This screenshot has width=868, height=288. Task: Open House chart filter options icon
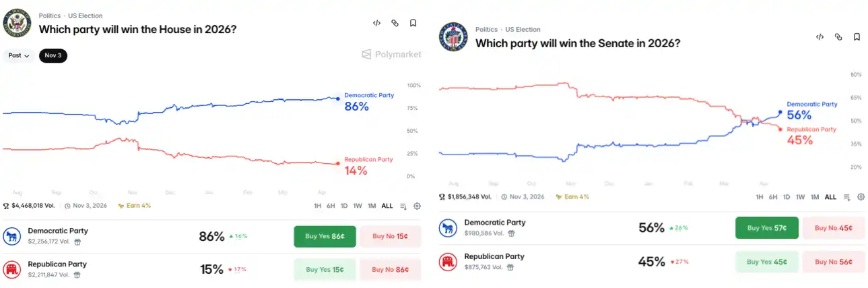[x=403, y=206]
